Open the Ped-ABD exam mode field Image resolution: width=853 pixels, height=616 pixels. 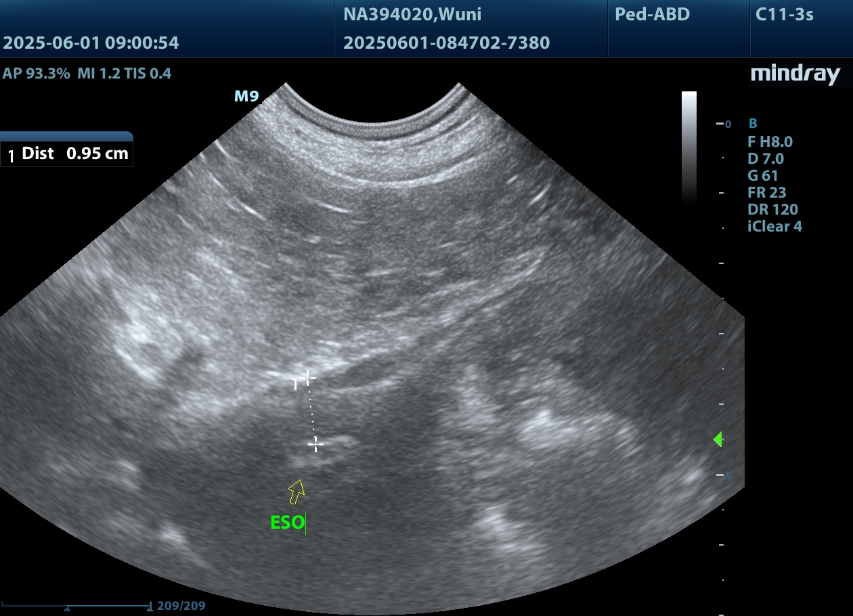[652, 14]
